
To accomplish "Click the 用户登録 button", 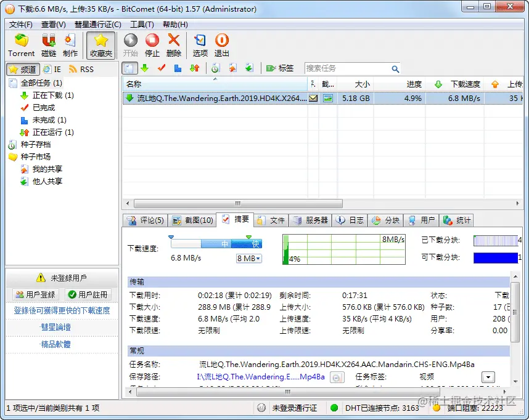I will [35, 294].
